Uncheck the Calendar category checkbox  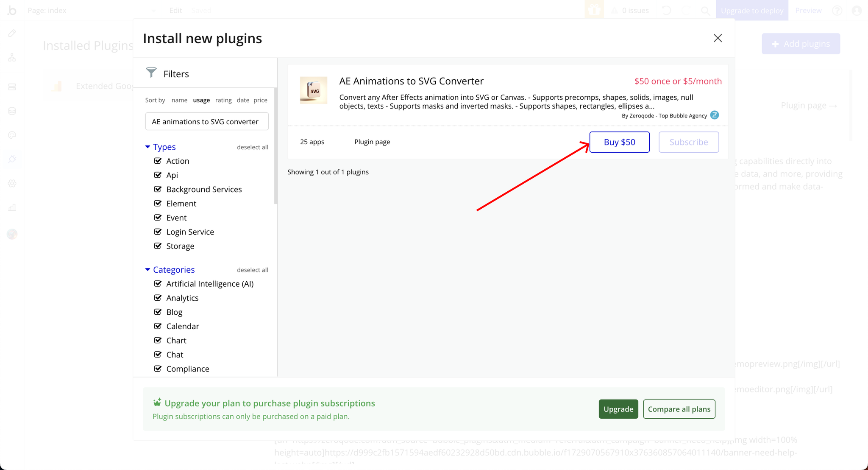pos(158,326)
